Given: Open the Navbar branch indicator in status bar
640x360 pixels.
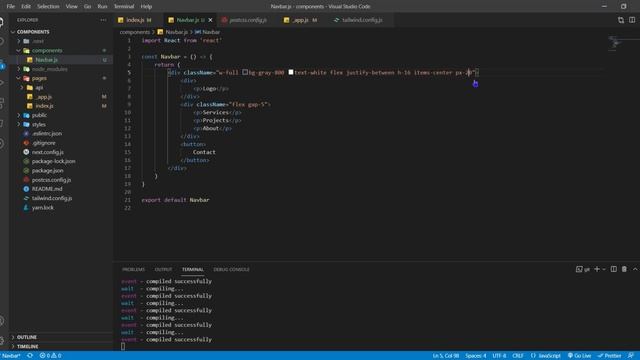Looking at the screenshot, I should (x=11, y=356).
